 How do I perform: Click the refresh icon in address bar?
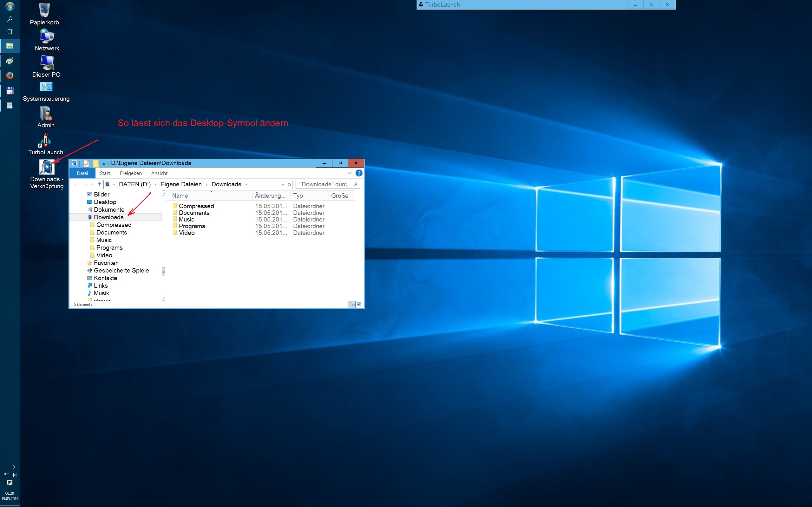(x=289, y=184)
